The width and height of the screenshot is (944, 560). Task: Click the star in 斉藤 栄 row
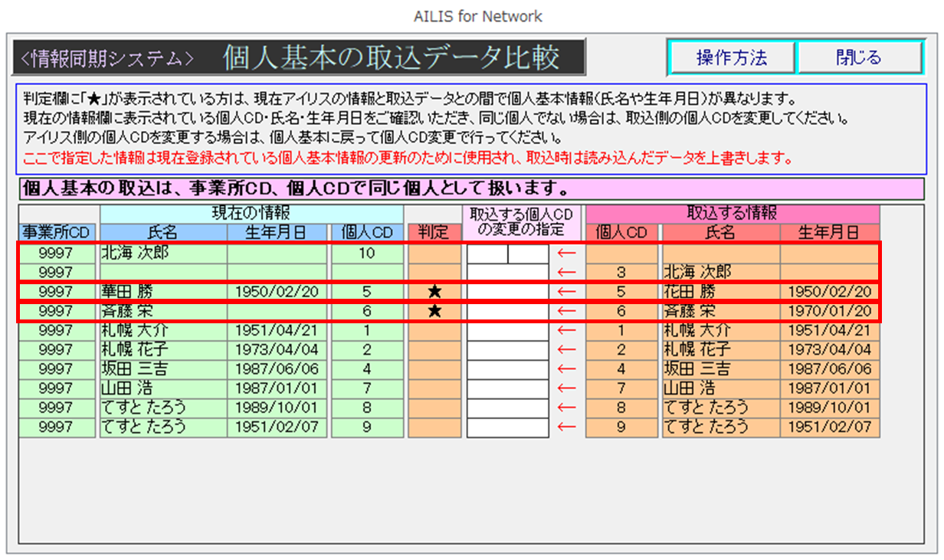point(434,311)
